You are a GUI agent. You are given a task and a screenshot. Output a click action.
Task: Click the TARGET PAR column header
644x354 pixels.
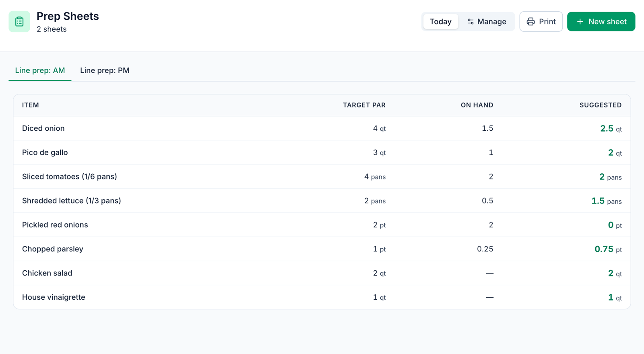click(364, 105)
